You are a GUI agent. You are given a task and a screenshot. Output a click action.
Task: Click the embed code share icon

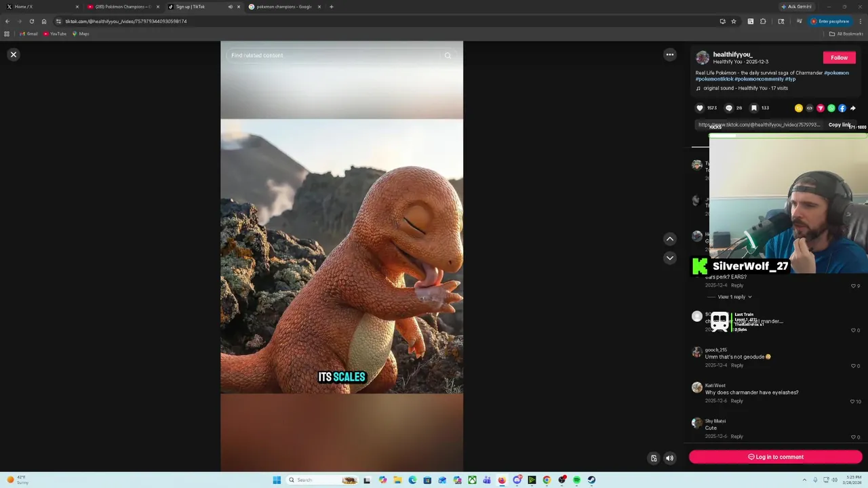pos(810,108)
